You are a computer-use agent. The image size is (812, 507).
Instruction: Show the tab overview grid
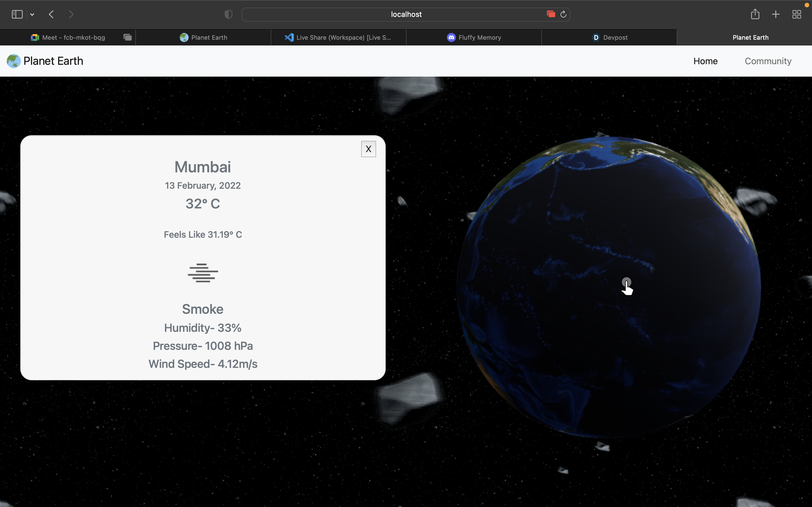tap(796, 14)
